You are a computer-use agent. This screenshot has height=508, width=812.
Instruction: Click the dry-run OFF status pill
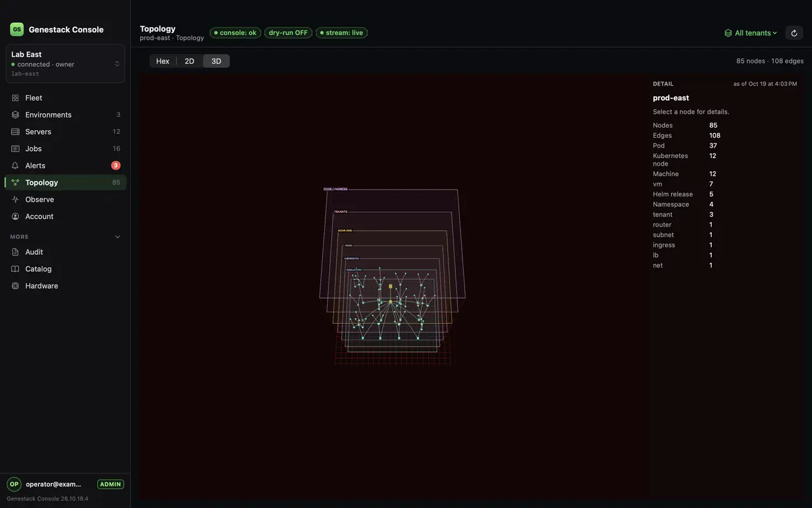click(288, 32)
